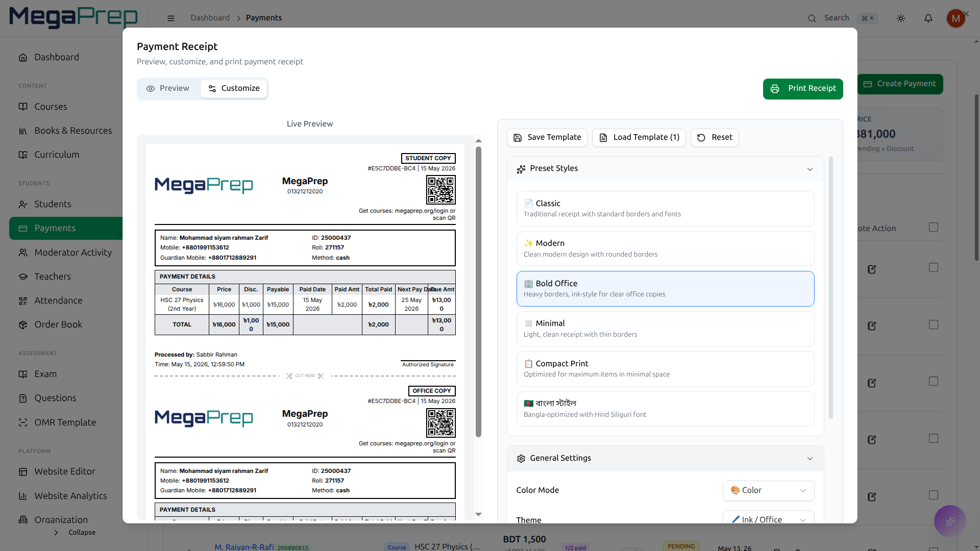Select the Modern preset style
This screenshot has height=551, width=980.
coord(665,249)
